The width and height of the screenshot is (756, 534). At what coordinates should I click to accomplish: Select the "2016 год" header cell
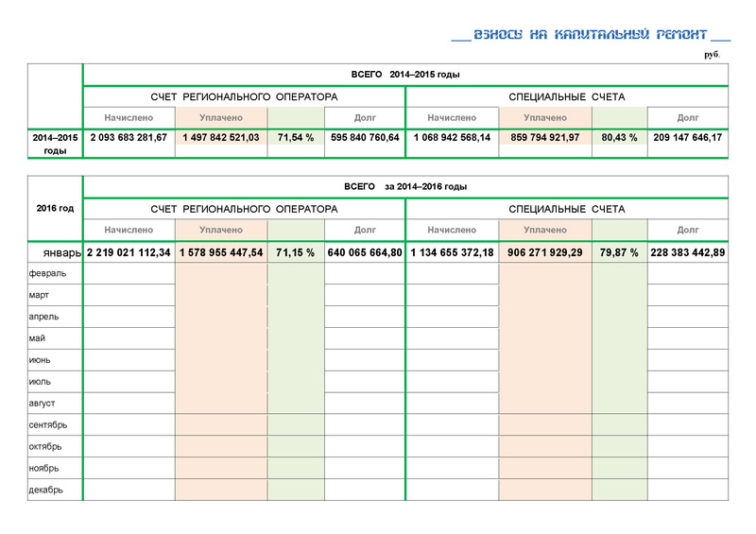click(55, 208)
